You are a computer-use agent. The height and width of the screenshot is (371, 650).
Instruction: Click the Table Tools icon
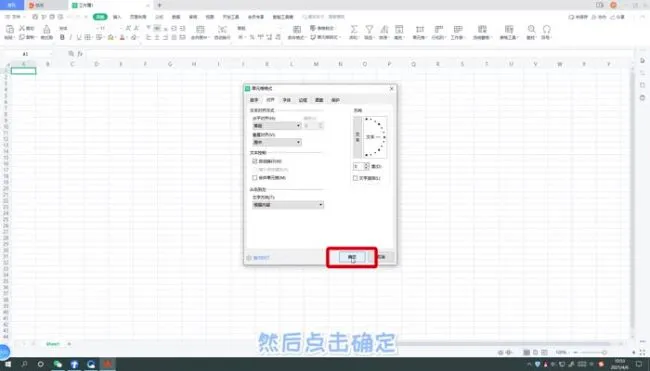509,29
